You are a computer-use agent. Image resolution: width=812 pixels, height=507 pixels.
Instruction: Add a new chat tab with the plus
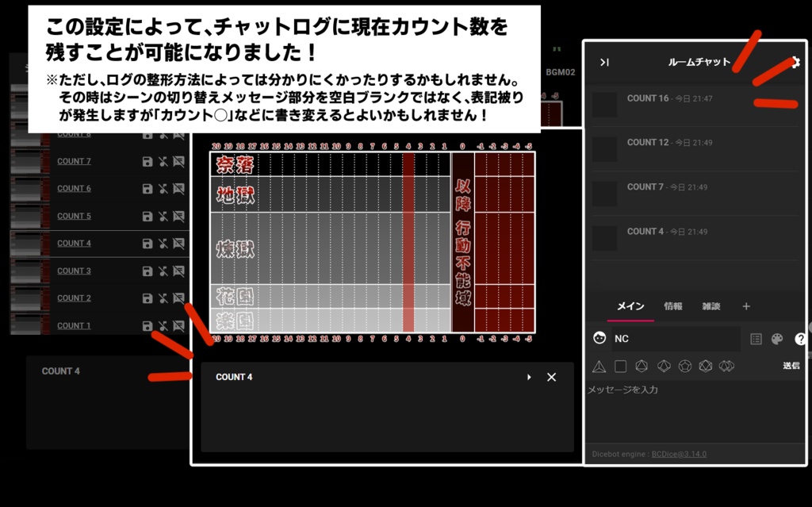tap(745, 306)
